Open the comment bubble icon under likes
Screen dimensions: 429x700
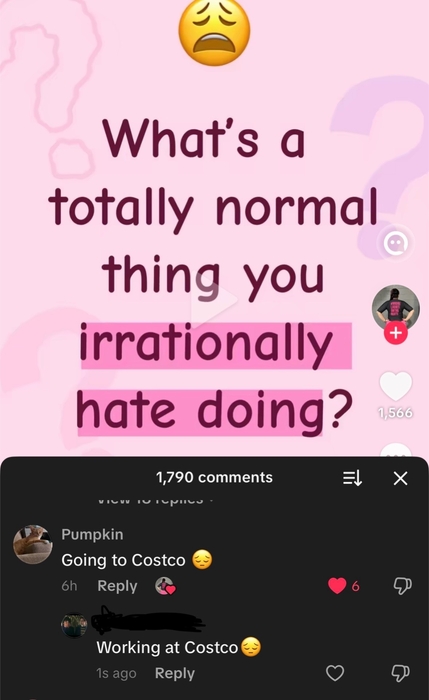pyautogui.click(x=396, y=450)
